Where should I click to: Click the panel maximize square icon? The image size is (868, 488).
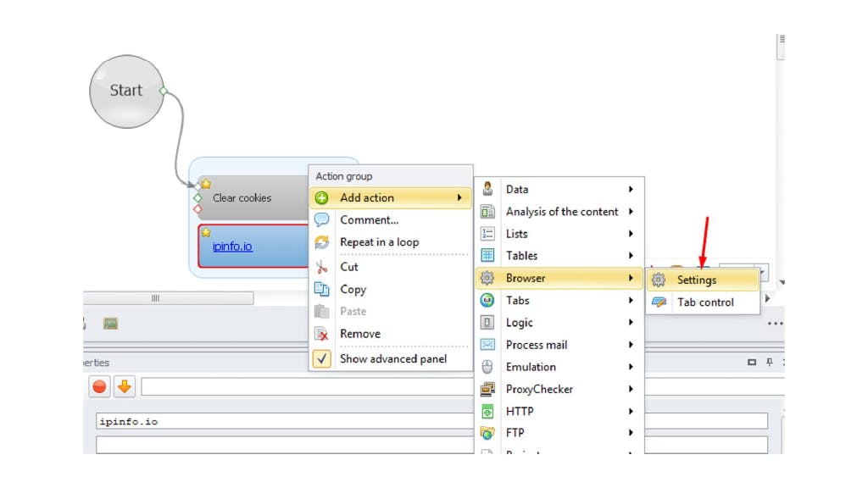[x=752, y=363]
